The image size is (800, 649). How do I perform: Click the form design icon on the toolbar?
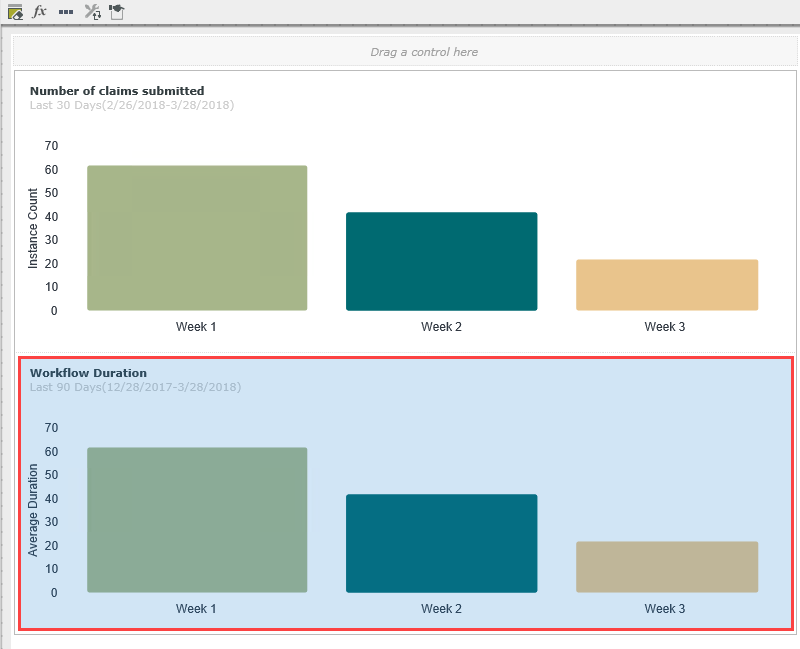tap(13, 11)
